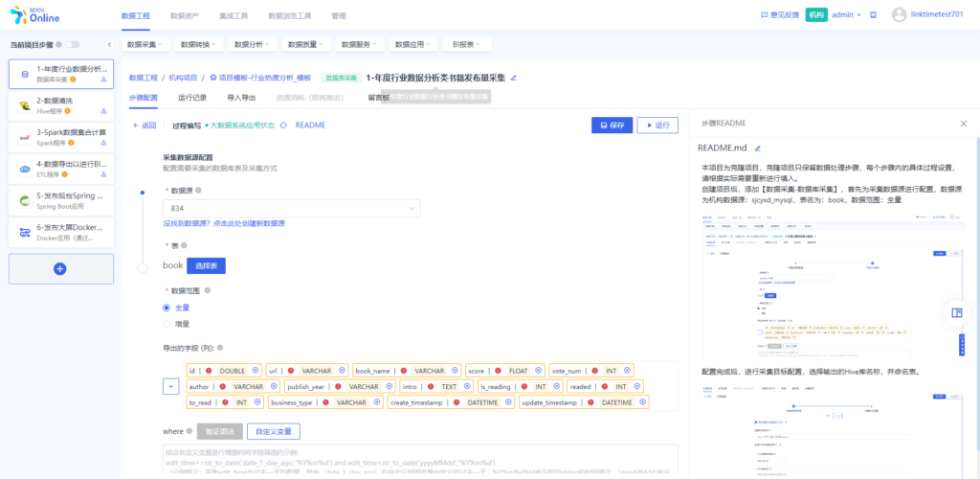Select the 增量 data range radio
980x479 pixels.
pos(167,324)
